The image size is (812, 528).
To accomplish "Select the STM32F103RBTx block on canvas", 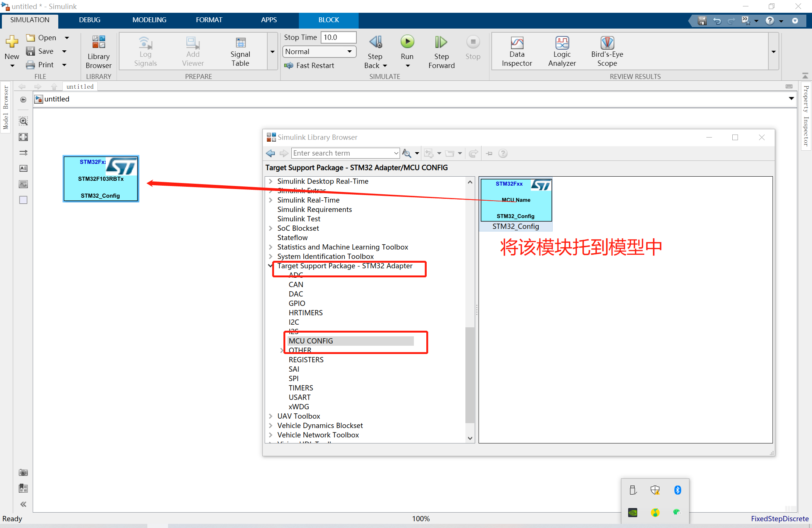I will tap(101, 179).
